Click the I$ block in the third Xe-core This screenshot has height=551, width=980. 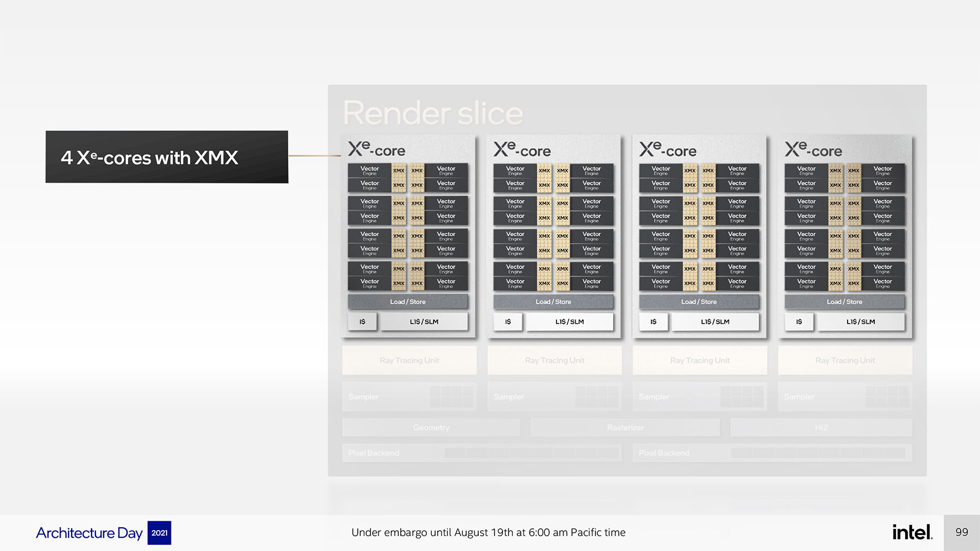click(654, 322)
